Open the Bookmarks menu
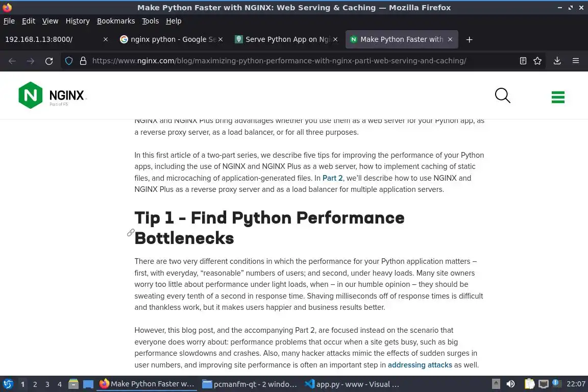Viewport: 588px width, 392px height. tap(116, 21)
